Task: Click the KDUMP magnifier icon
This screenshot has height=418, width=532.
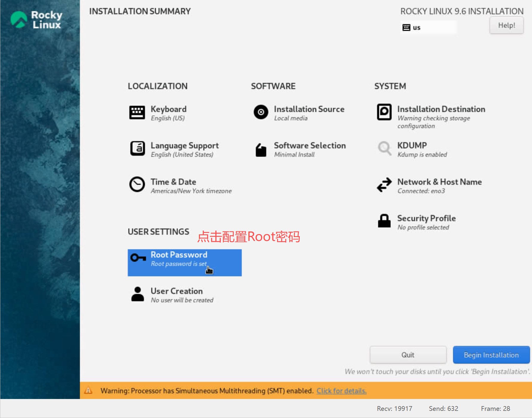Action: [385, 148]
